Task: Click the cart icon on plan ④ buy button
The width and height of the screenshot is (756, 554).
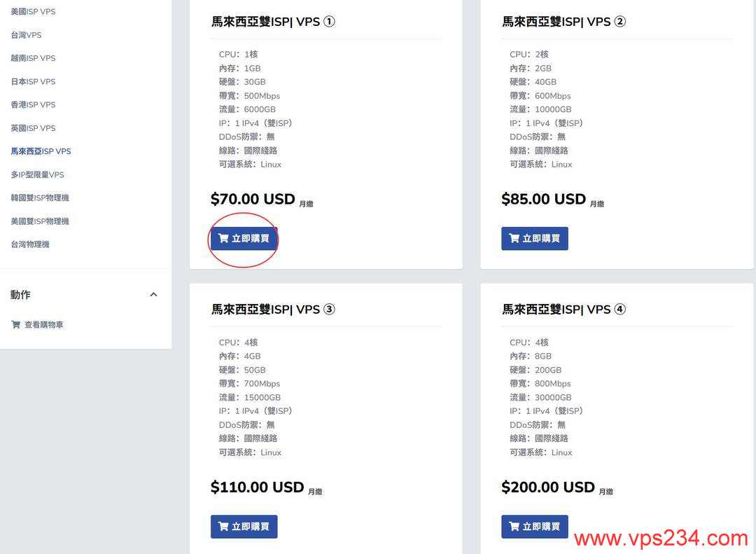Action: point(514,526)
